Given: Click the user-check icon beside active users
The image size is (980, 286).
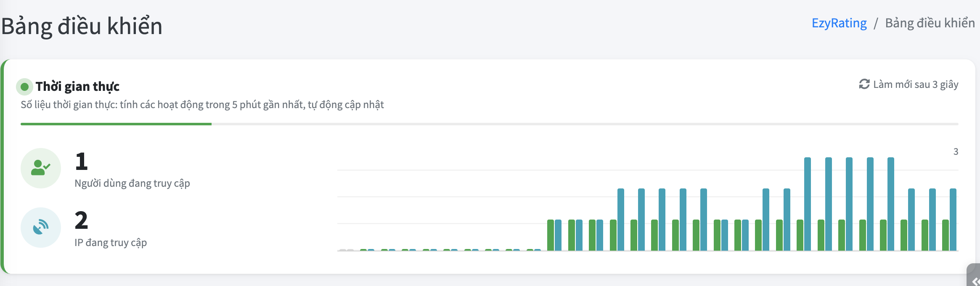Looking at the screenshot, I should click(x=41, y=168).
